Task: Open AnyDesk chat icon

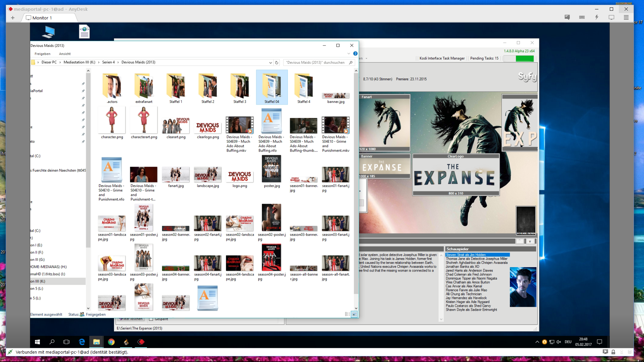Action: point(567,17)
